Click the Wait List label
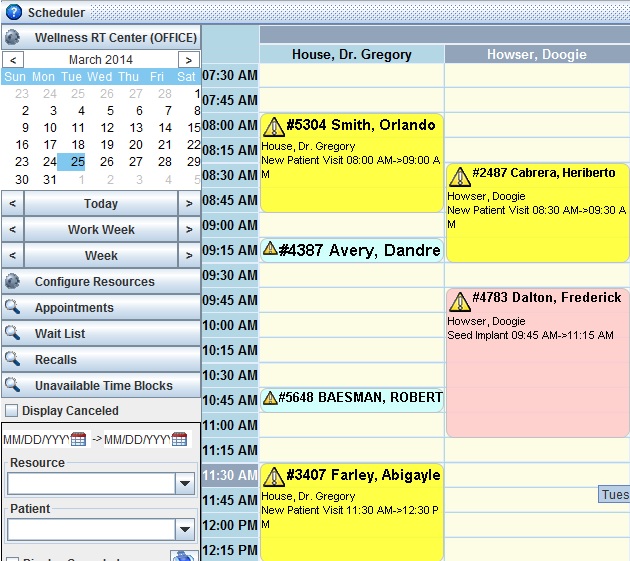 [x=60, y=333]
